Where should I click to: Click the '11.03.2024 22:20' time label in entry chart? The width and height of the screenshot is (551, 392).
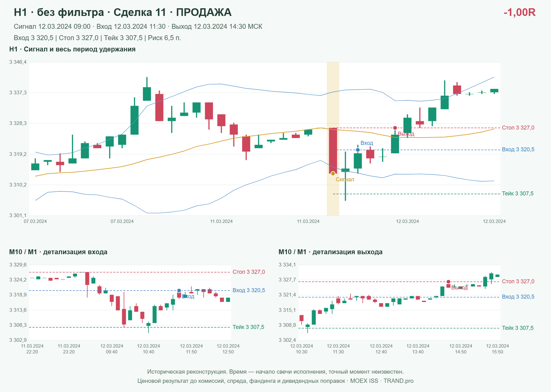(x=32, y=349)
